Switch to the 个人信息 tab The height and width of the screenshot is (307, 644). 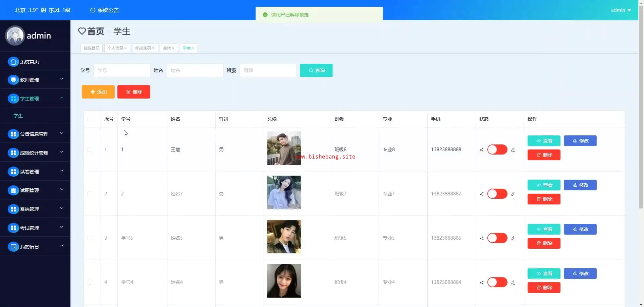pos(115,48)
